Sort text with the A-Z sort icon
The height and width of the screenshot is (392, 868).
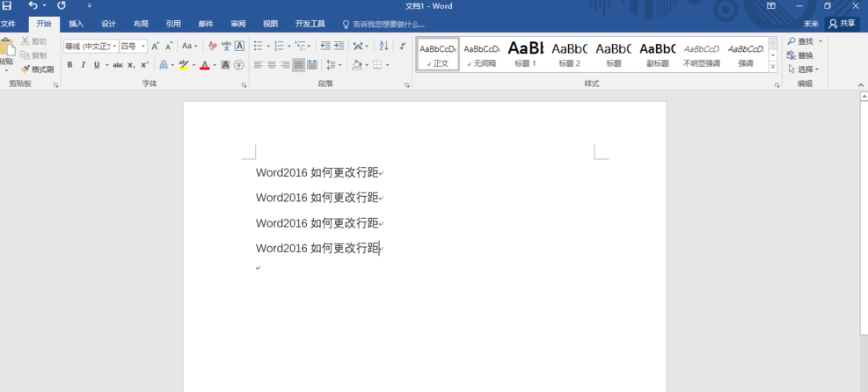point(383,46)
